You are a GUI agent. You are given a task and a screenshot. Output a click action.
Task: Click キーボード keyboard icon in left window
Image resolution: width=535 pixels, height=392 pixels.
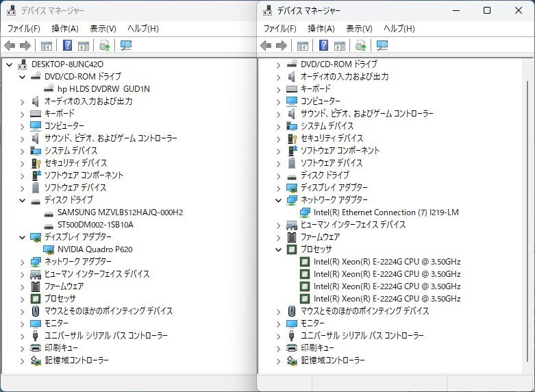point(36,113)
